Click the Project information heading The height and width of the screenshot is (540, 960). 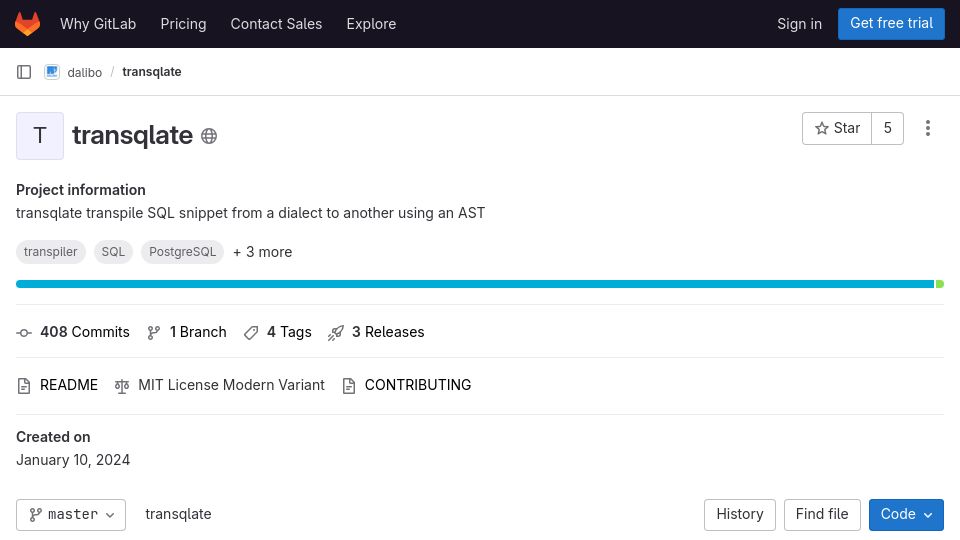click(81, 190)
